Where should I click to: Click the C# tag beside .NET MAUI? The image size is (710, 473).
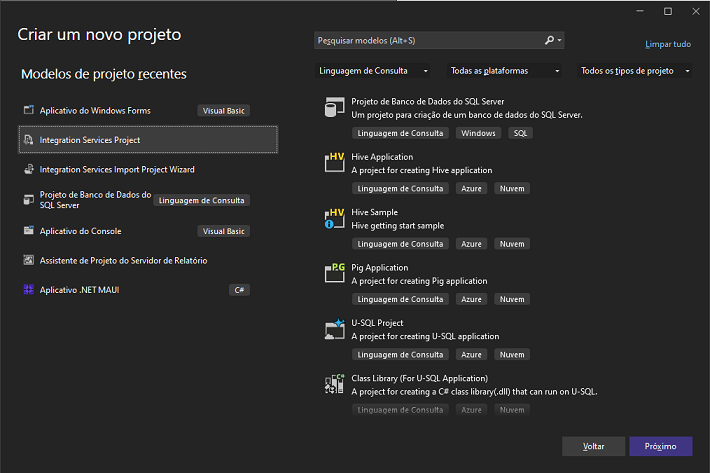pyautogui.click(x=239, y=290)
